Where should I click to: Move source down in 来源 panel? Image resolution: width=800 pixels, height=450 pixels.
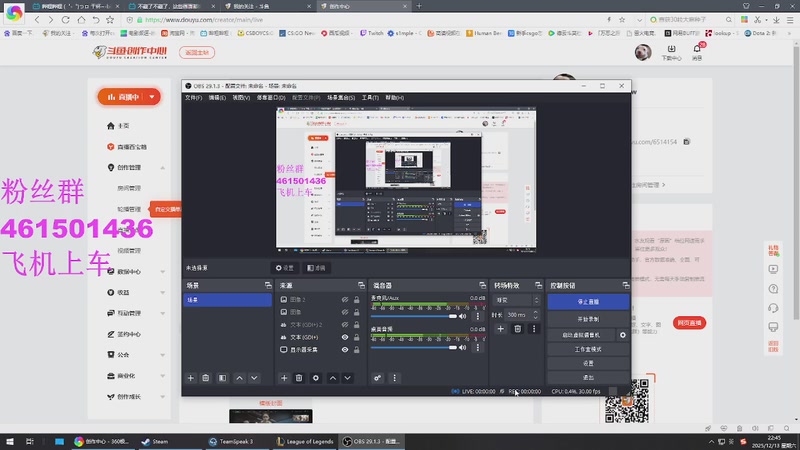(x=347, y=378)
